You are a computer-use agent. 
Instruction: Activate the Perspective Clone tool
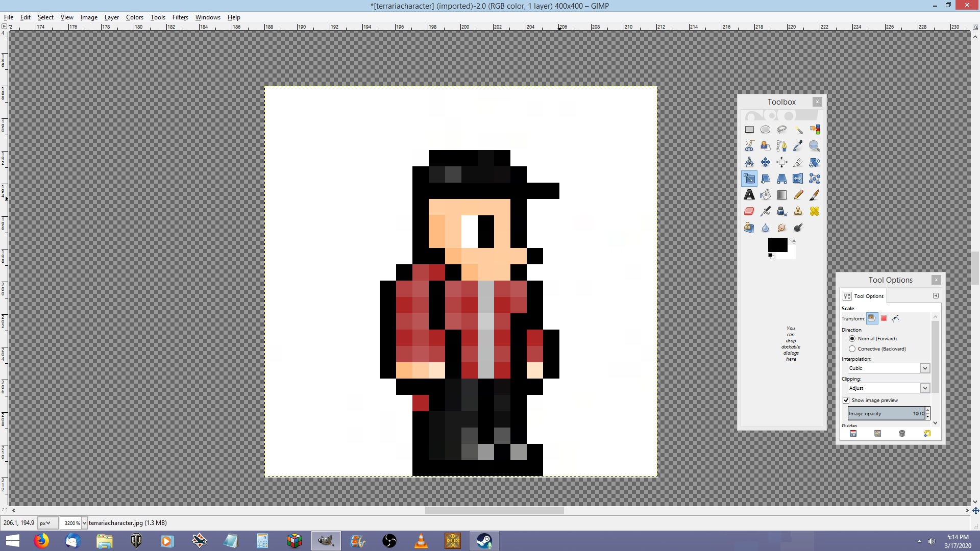pos(749,228)
